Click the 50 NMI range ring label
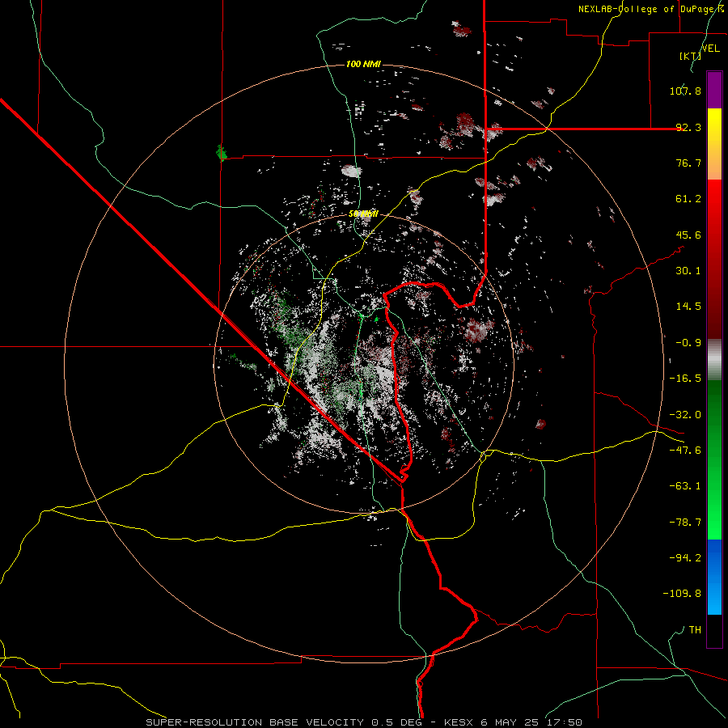This screenshot has height=728, width=728. pos(363,214)
